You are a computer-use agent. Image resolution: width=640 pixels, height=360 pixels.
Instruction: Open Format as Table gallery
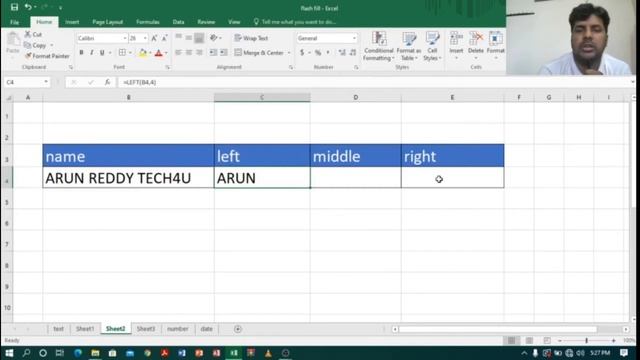pyautogui.click(x=409, y=46)
